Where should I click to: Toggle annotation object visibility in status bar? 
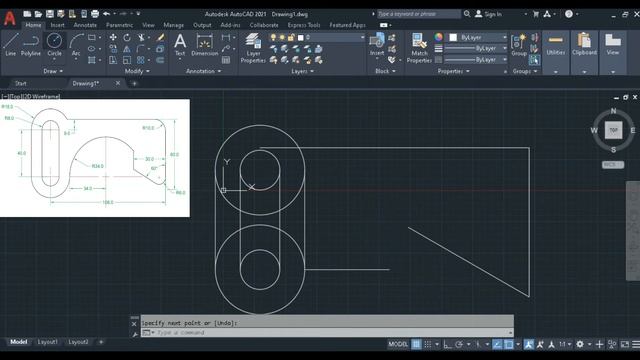tap(529, 344)
